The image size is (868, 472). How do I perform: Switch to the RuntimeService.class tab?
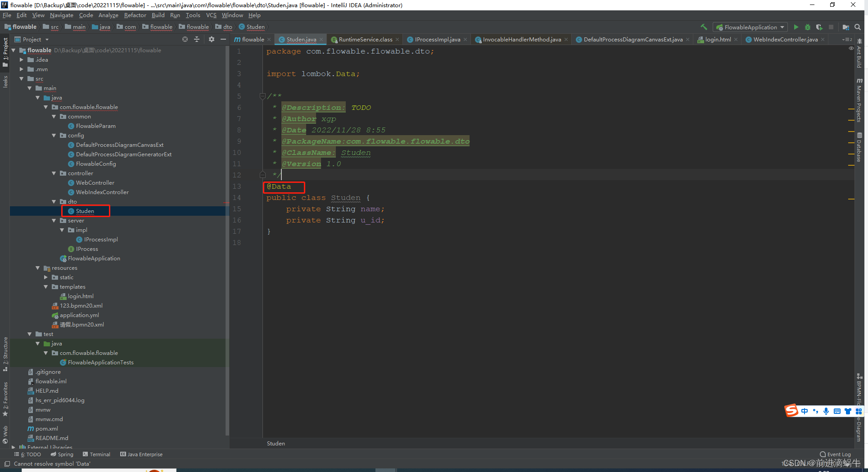tap(365, 39)
